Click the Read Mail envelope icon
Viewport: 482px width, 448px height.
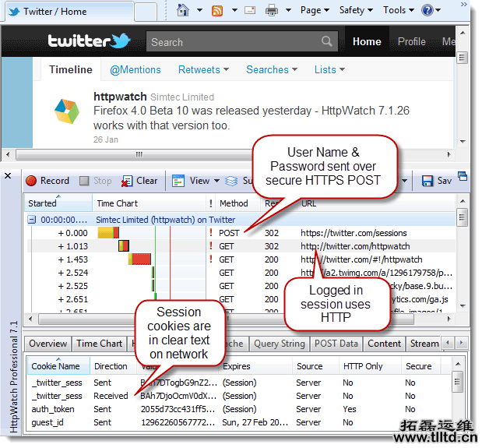click(x=249, y=10)
